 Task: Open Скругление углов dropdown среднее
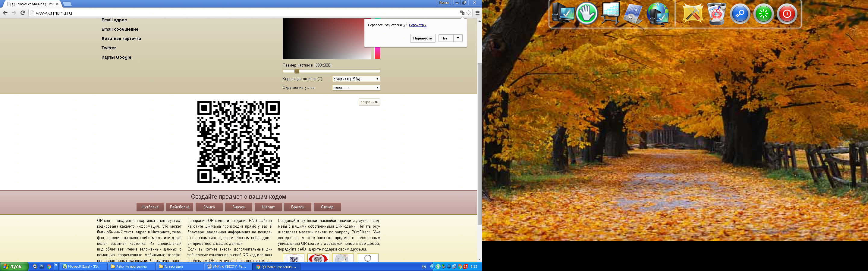[356, 88]
